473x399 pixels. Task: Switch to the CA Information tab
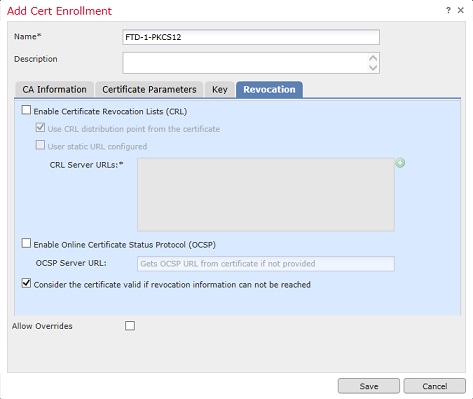[x=54, y=89]
